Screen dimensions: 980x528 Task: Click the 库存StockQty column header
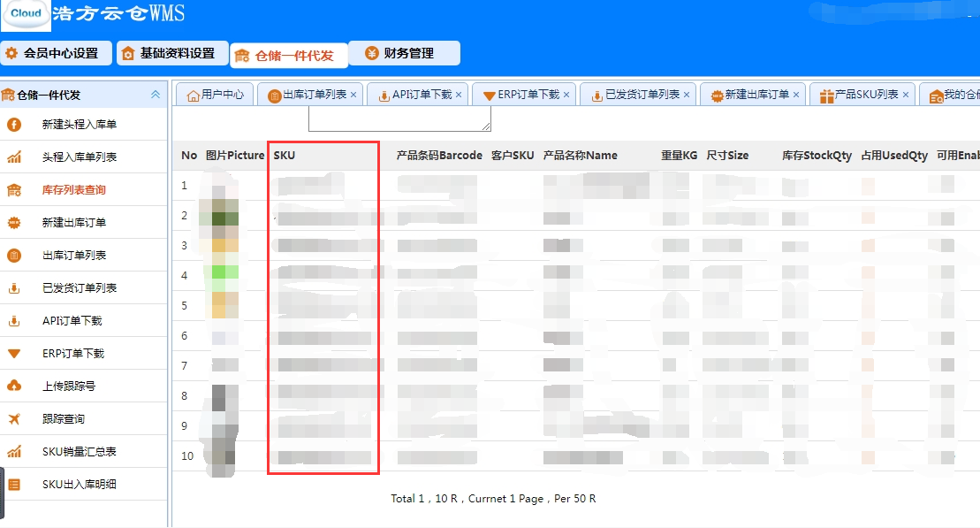coord(817,155)
